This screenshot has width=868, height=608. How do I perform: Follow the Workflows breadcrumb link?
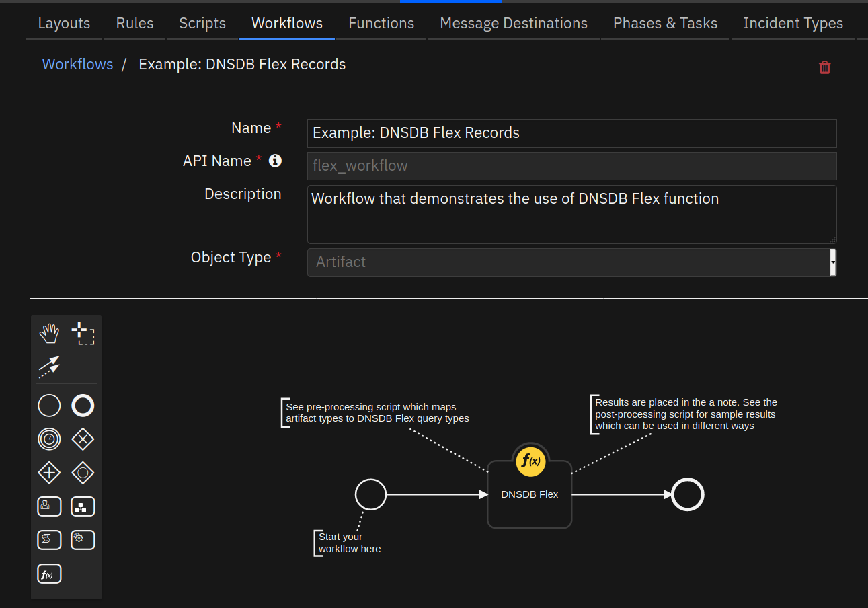(77, 64)
